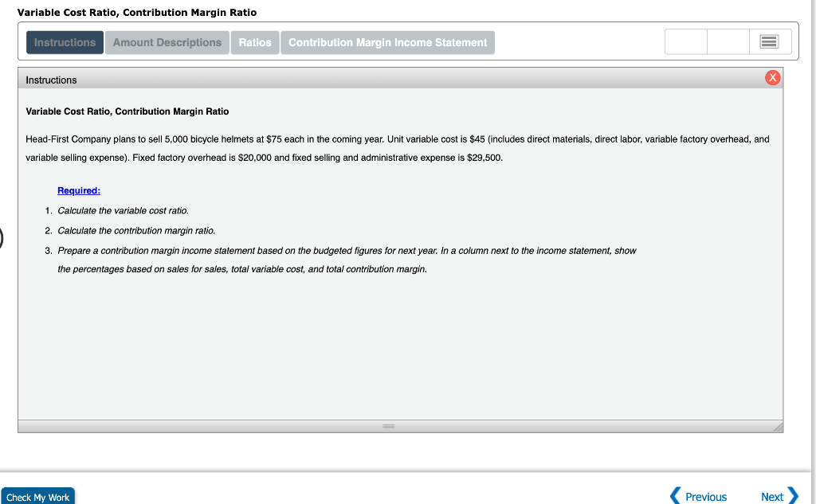Open the Ratios tab
This screenshot has height=504, width=816.
click(x=255, y=43)
